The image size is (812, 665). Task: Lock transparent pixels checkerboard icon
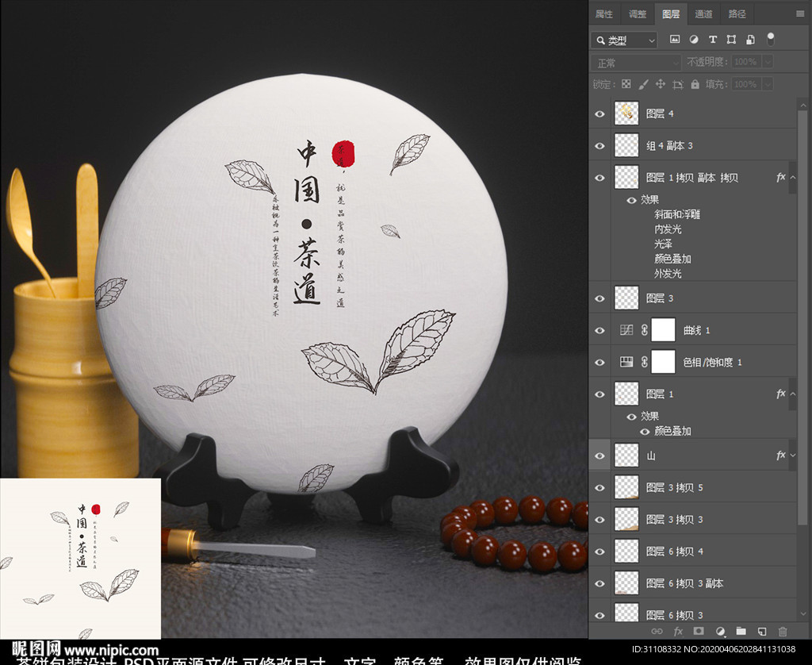click(626, 84)
